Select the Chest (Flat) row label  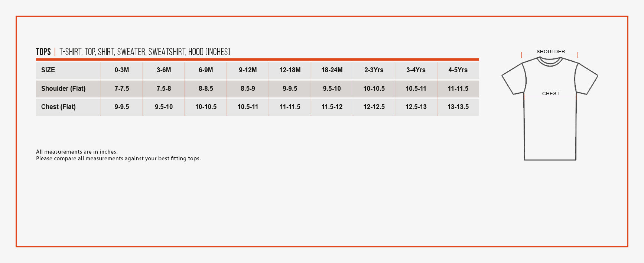tap(58, 107)
